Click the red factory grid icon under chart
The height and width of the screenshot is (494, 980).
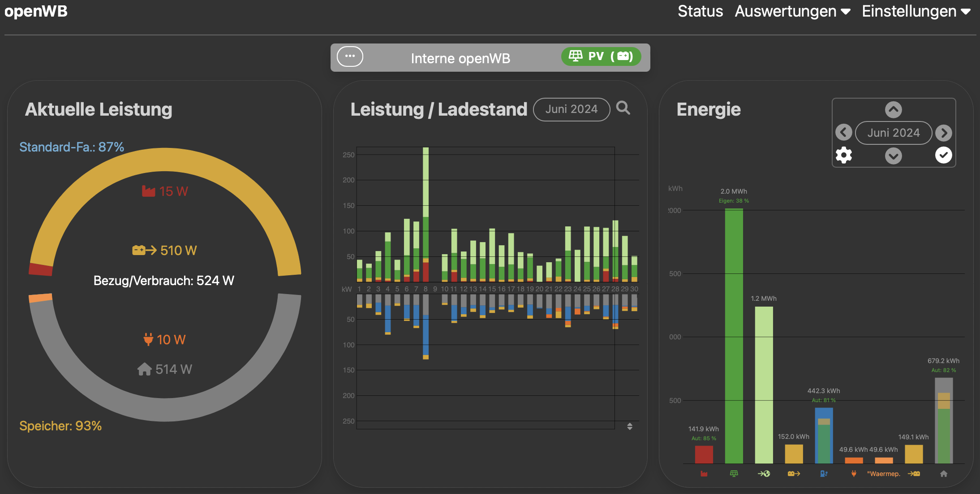pos(704,474)
